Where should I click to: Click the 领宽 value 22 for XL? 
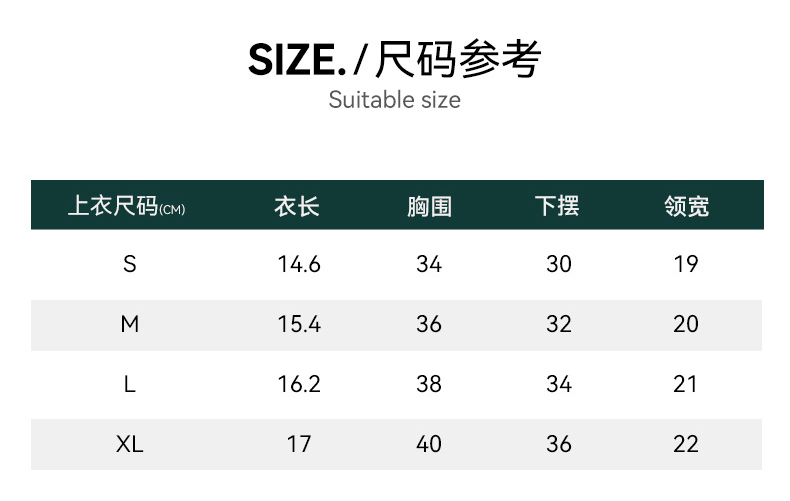tap(686, 444)
